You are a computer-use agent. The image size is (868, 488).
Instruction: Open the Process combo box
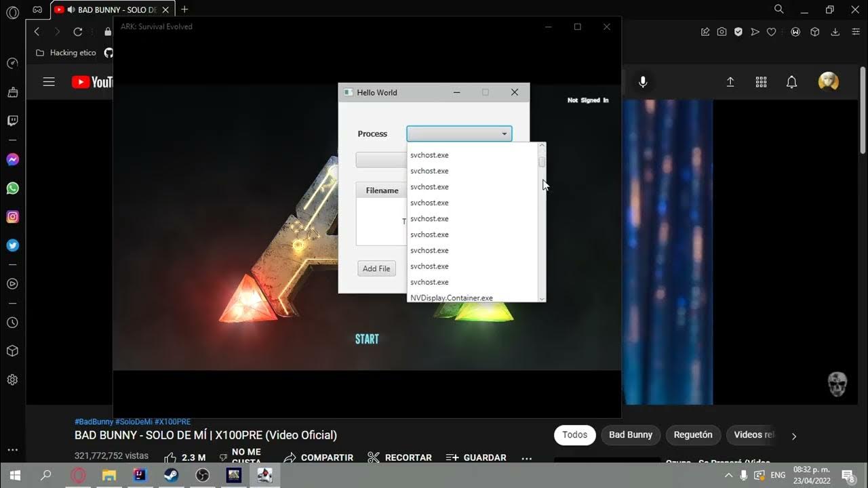click(459, 134)
